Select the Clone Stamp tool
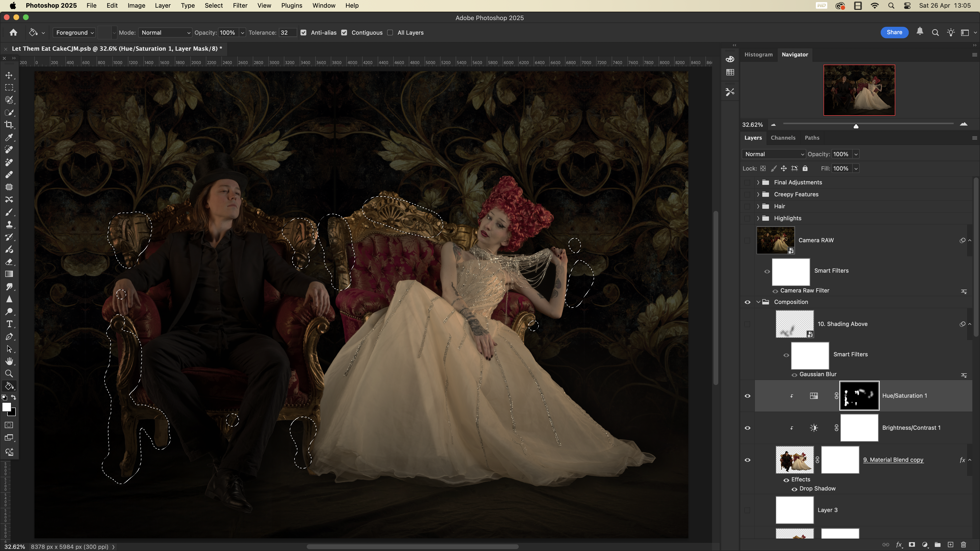 point(9,224)
